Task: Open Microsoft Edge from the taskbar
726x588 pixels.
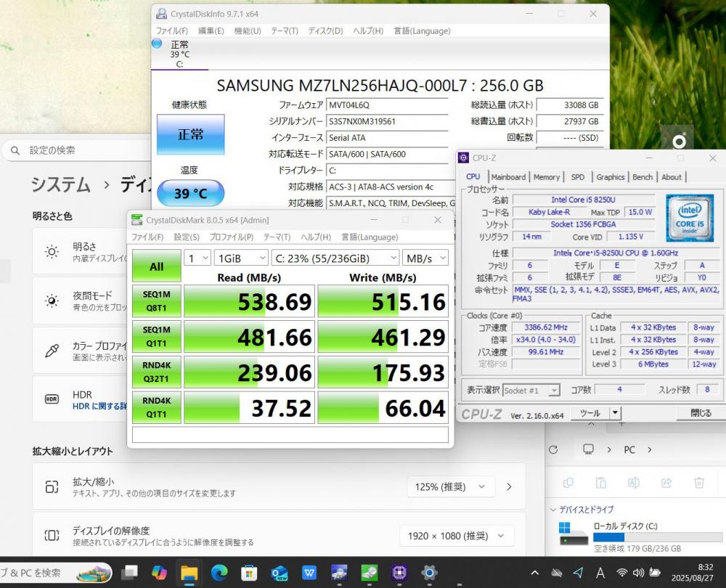Action: click(219, 573)
